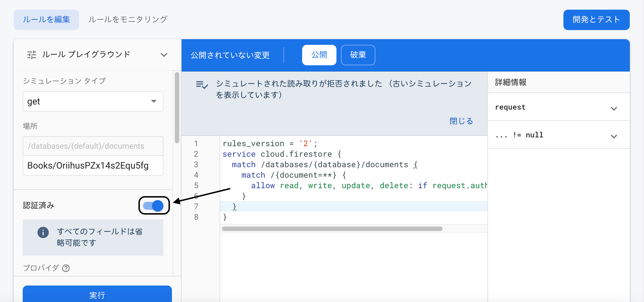644x302 pixels.
Task: Switch to ルールを編集 tab
Action: tap(46, 20)
